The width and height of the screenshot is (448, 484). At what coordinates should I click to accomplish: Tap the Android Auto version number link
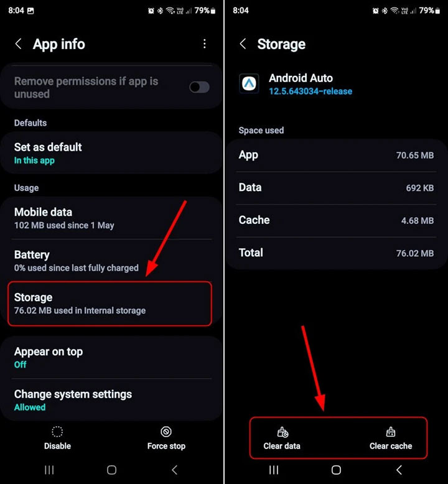coord(310,91)
